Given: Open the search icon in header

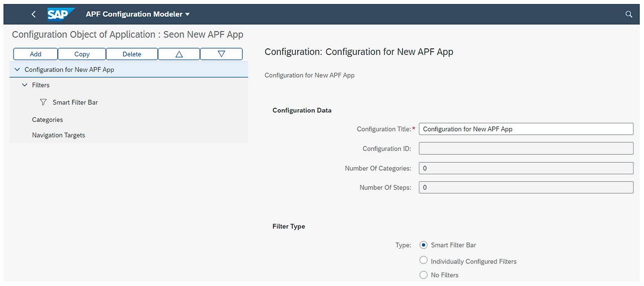Looking at the screenshot, I should [628, 14].
